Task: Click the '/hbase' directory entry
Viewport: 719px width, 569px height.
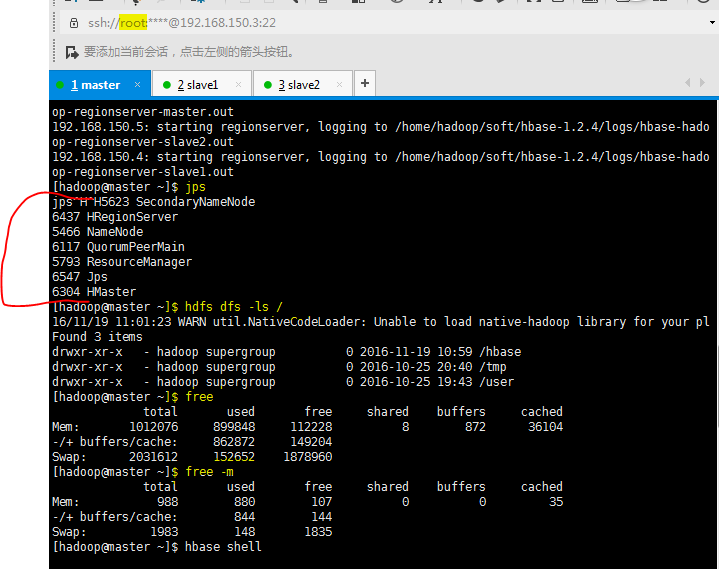Action: tap(500, 352)
